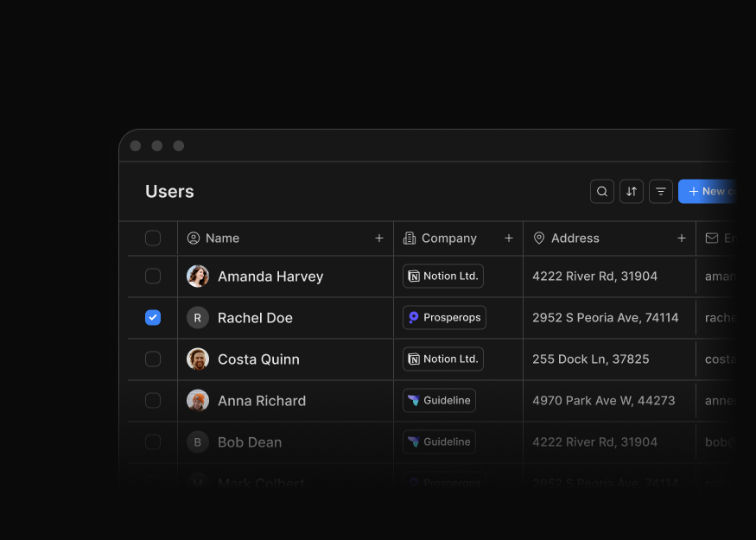The image size is (756, 540).
Task: Click Guideline tag in Bob Dean row
Action: pos(439,442)
